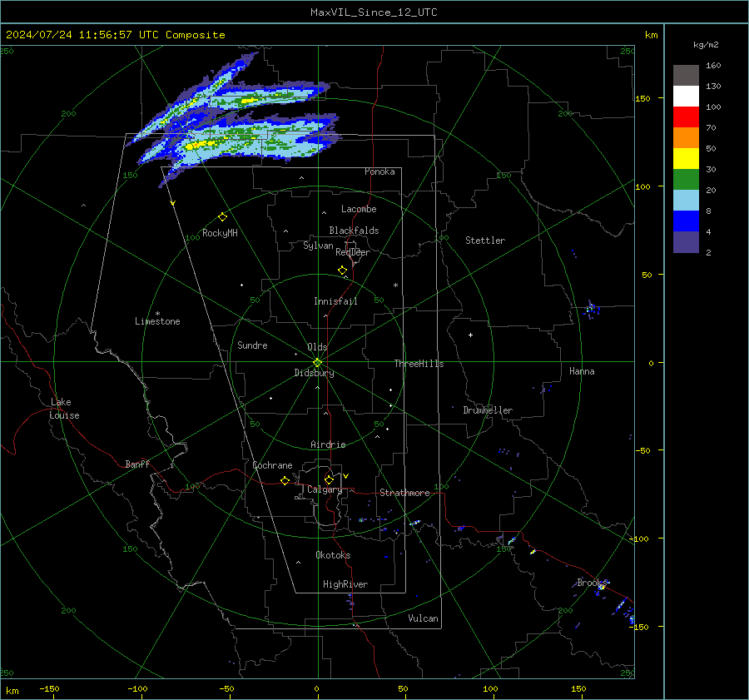Viewport: 749px width, 700px height.
Task: Click the white plus marker southeast of Stettler
Action: (470, 335)
